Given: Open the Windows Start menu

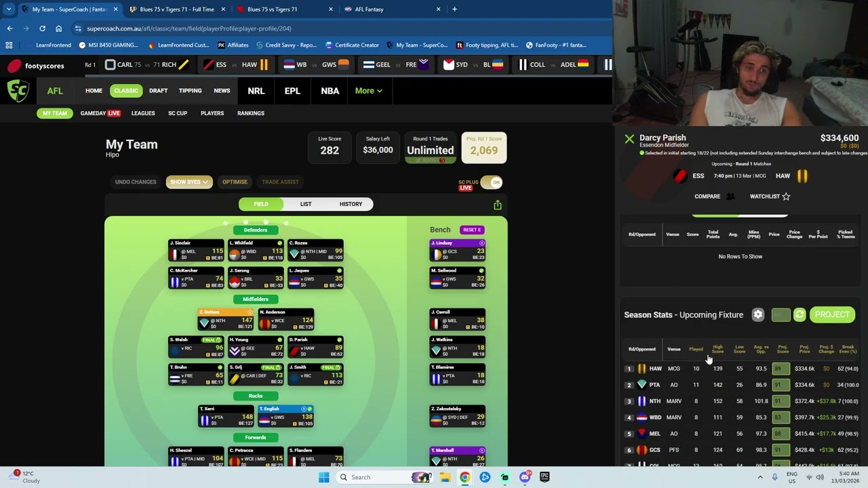Looking at the screenshot, I should click(x=323, y=477).
